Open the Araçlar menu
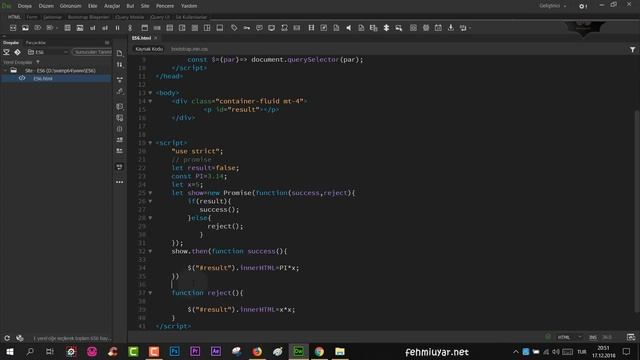 pos(112,6)
